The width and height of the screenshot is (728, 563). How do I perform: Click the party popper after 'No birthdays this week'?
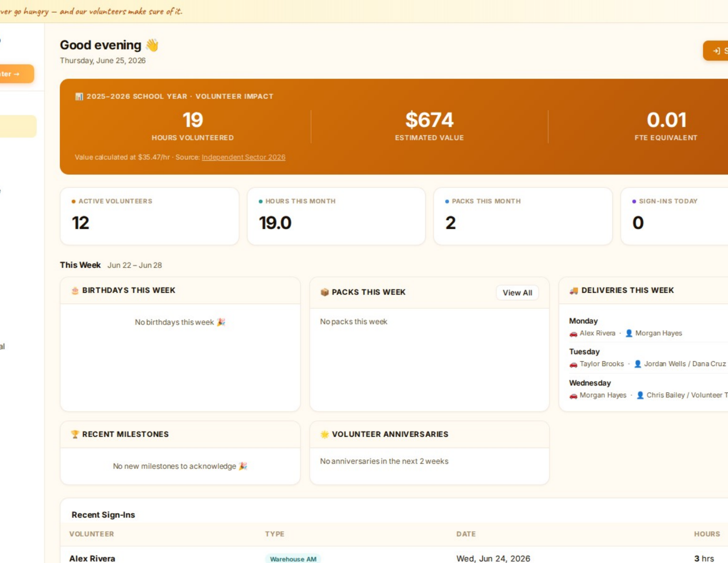tap(221, 322)
